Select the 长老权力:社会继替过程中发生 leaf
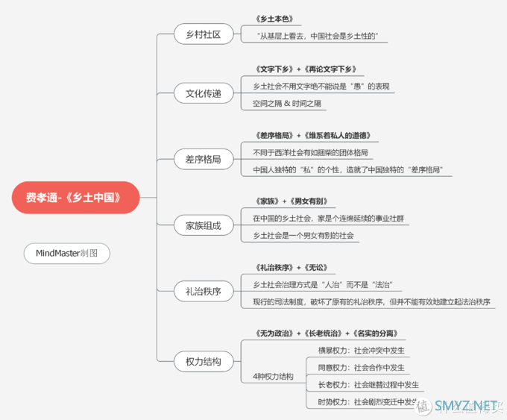This screenshot has width=507, height=420. click(368, 385)
